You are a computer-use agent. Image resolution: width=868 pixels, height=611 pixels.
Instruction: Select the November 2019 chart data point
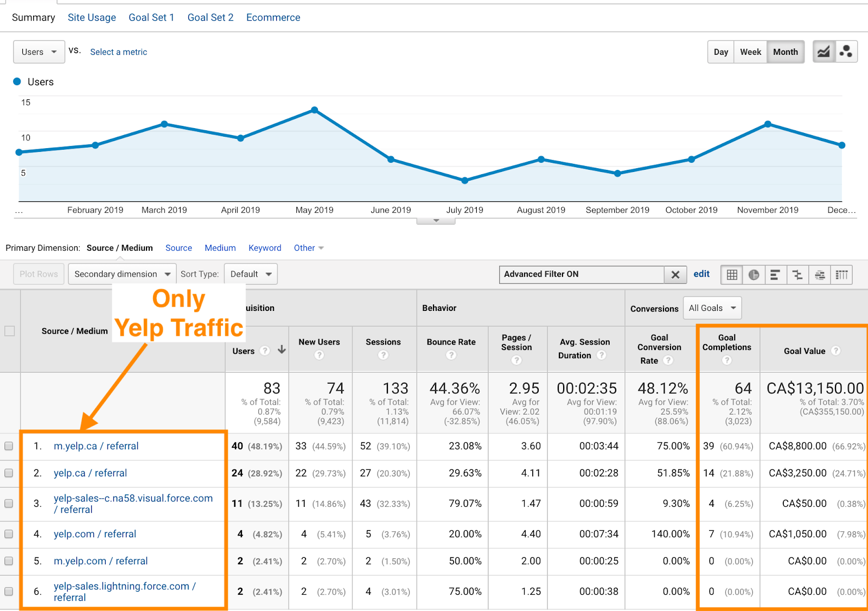click(768, 124)
